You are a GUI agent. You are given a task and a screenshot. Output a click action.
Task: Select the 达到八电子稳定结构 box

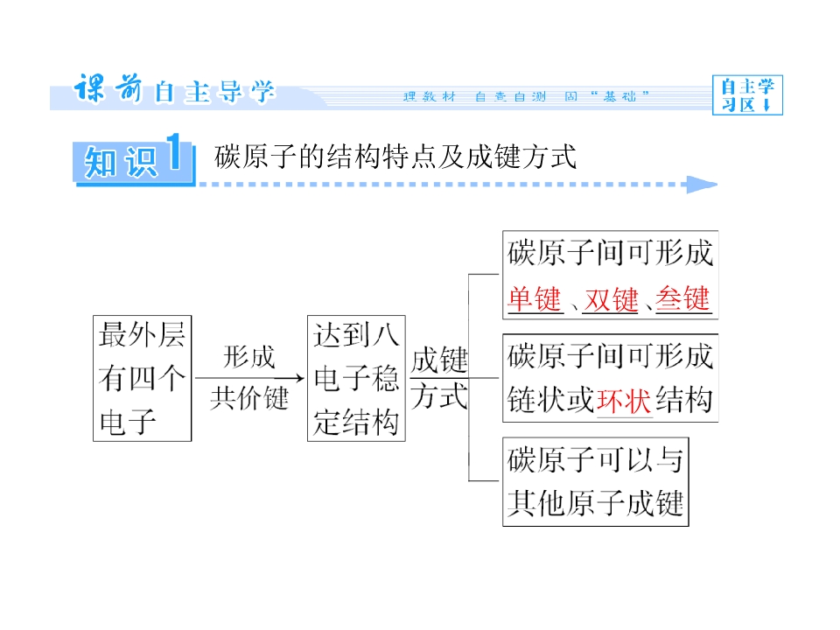point(356,378)
